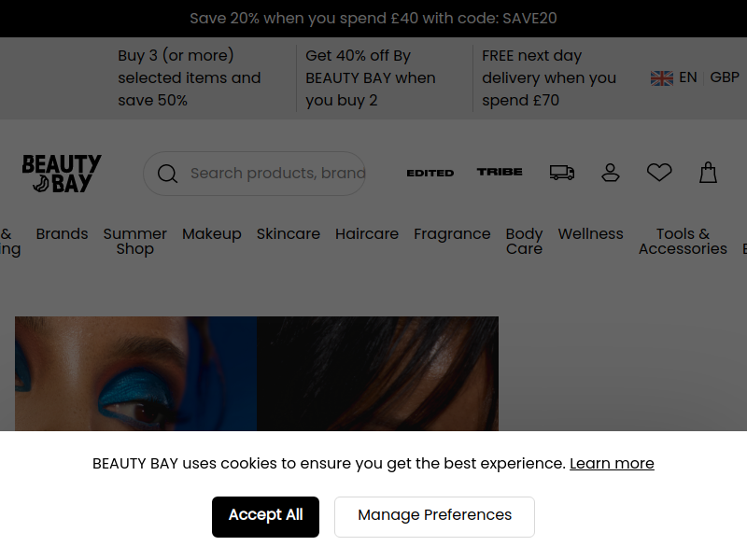Open the shopping bag icon
The width and height of the screenshot is (747, 560).
[x=708, y=173]
